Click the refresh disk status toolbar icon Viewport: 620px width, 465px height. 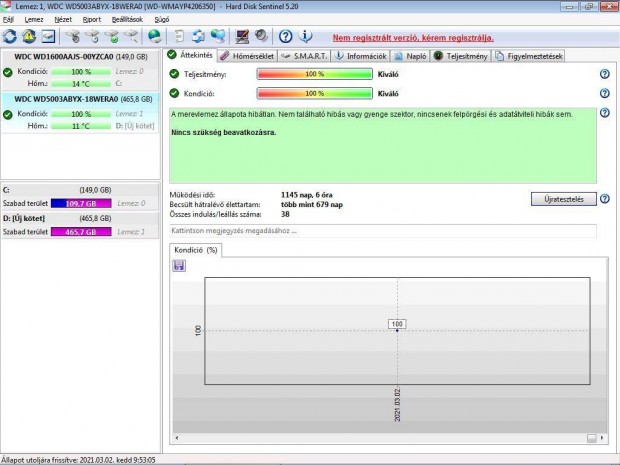[10, 36]
